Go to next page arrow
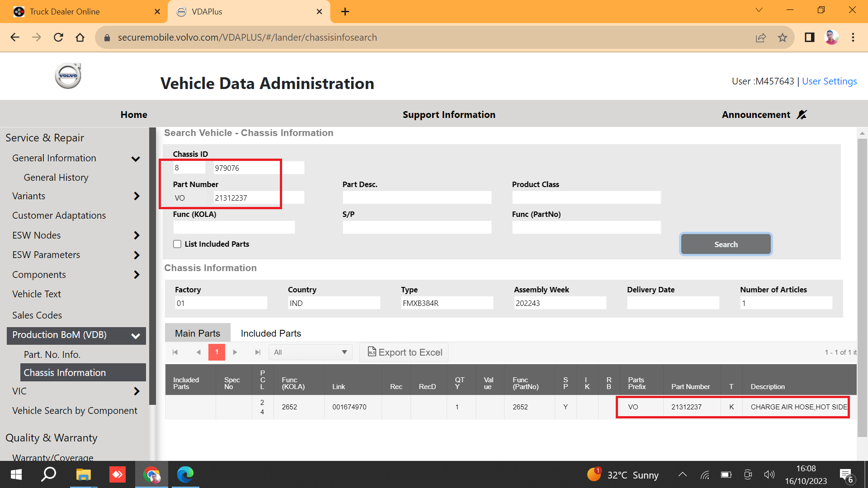 click(235, 352)
